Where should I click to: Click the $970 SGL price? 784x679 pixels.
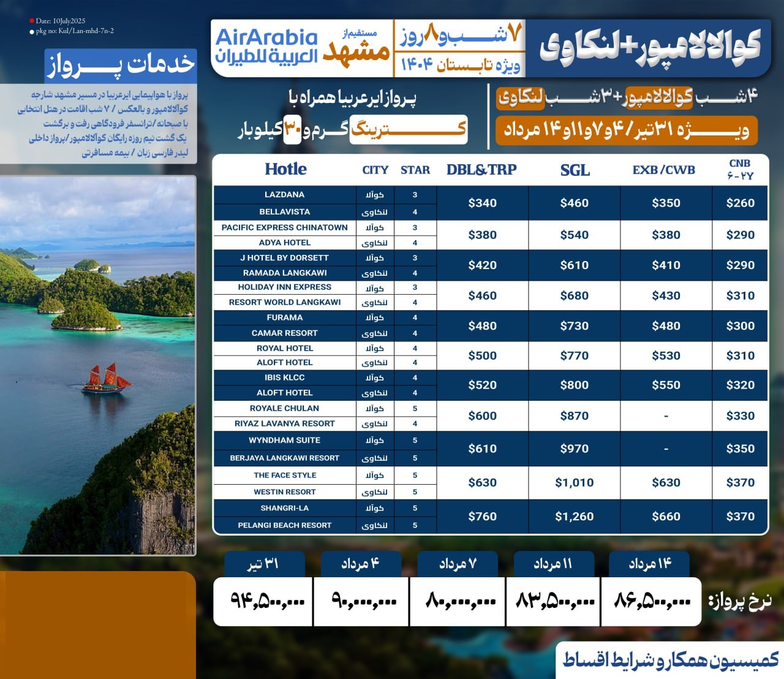tap(575, 449)
